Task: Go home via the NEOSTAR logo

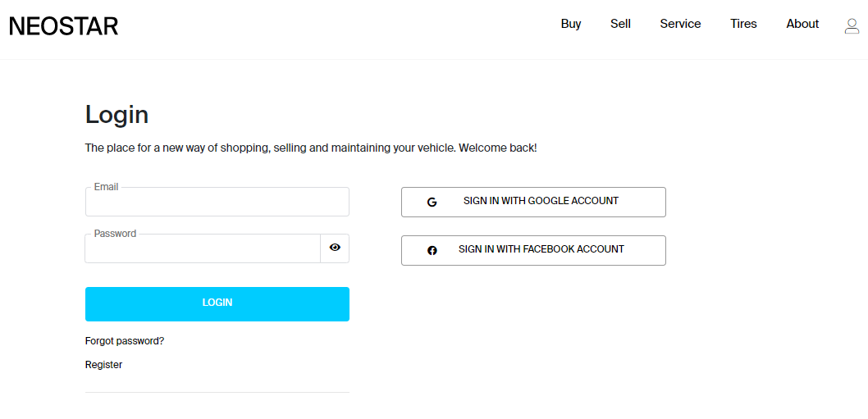Action: click(x=64, y=26)
